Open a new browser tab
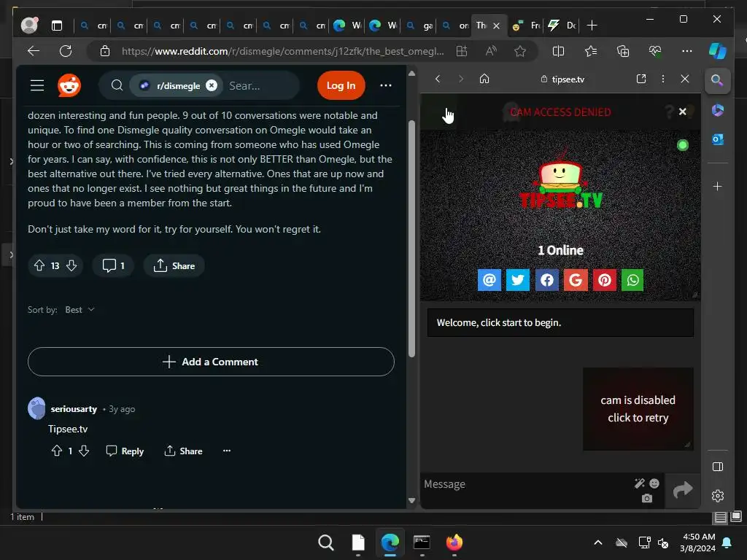The image size is (747, 560). coord(591,26)
